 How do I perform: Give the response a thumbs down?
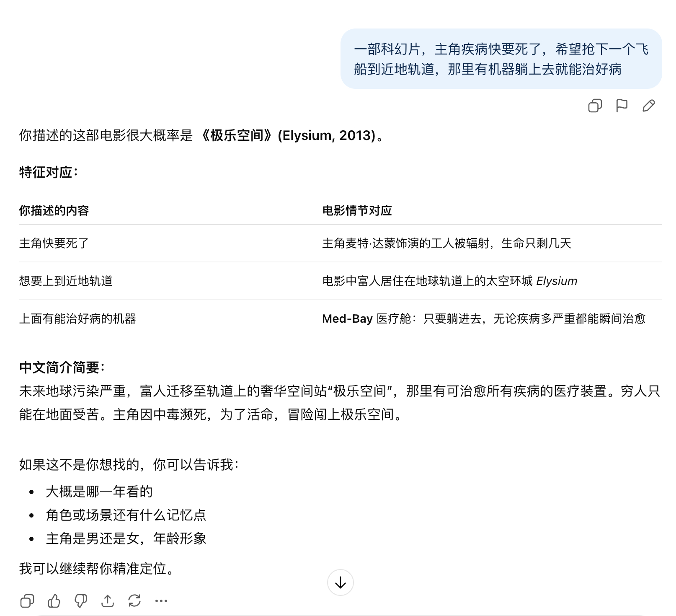81,601
